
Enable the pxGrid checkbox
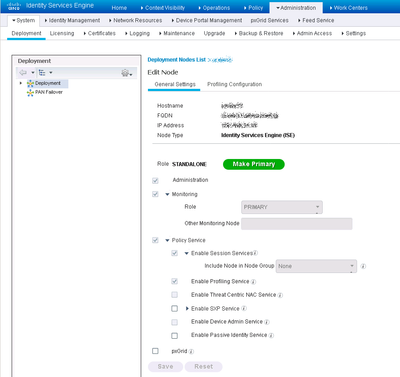pos(155,351)
